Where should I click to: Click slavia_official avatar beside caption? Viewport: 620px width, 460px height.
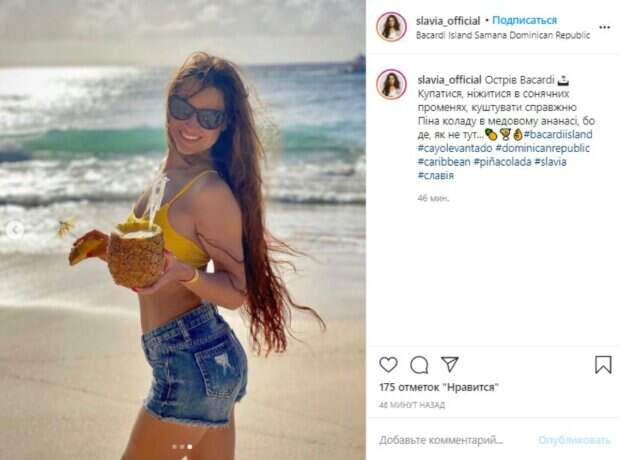pos(391,84)
